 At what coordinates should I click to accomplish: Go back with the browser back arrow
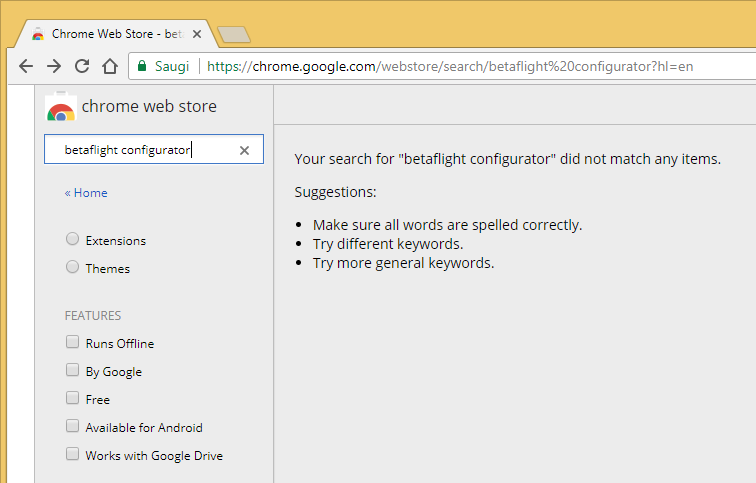pos(26,66)
